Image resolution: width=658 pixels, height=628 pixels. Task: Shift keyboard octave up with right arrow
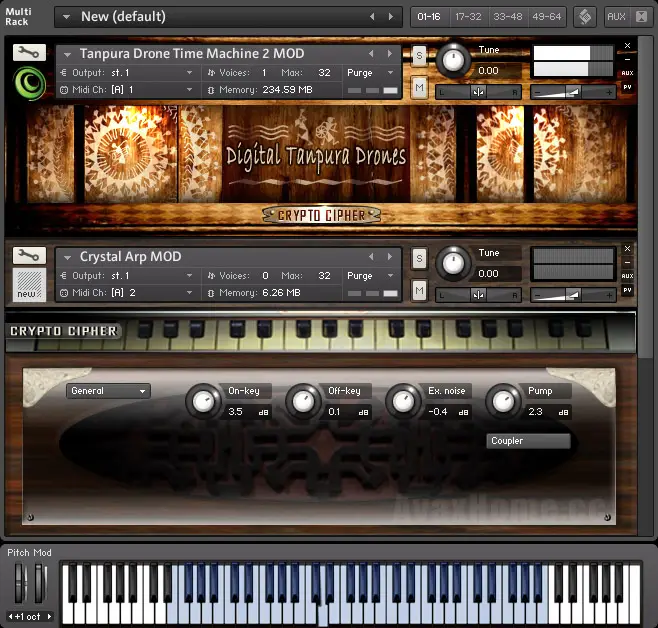pos(49,616)
